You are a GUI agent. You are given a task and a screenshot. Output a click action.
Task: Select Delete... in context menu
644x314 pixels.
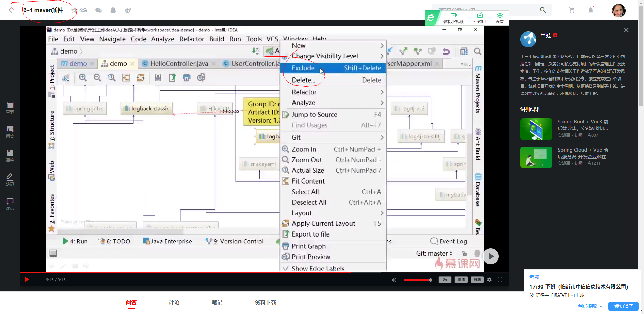[x=333, y=80]
